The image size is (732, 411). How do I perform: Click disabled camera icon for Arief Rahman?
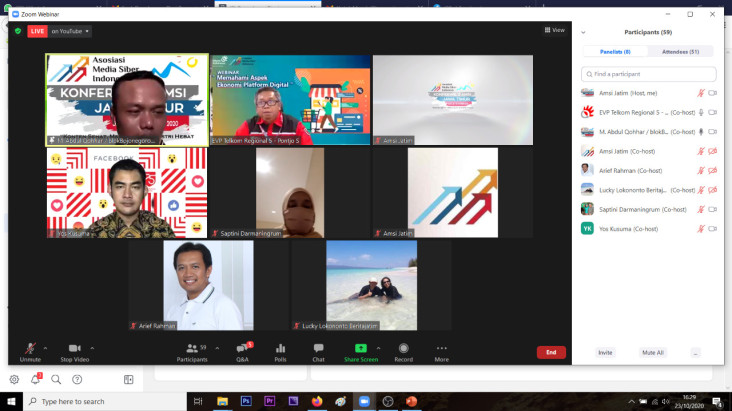pyautogui.click(x=712, y=170)
